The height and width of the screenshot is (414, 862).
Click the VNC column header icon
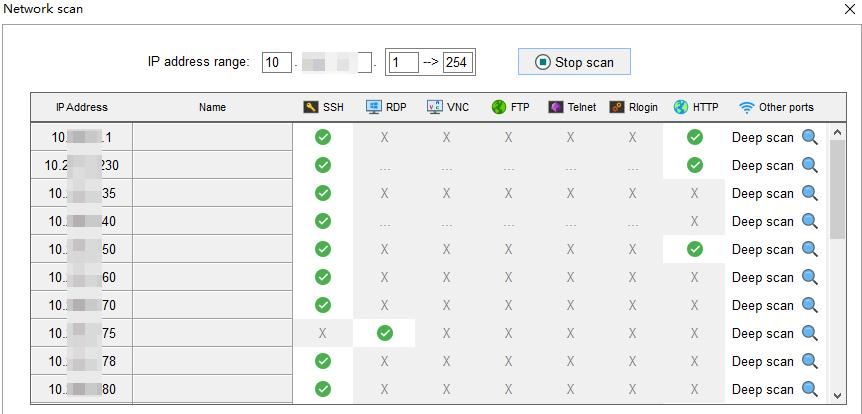point(435,107)
